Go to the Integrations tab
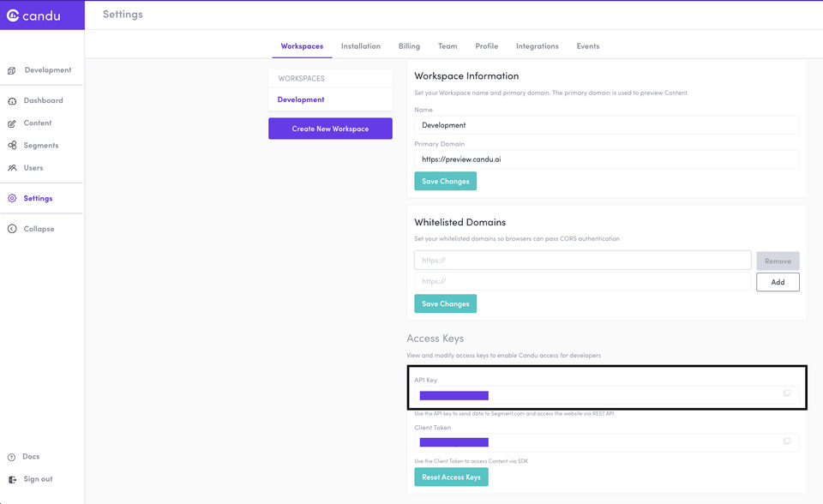 pos(537,46)
